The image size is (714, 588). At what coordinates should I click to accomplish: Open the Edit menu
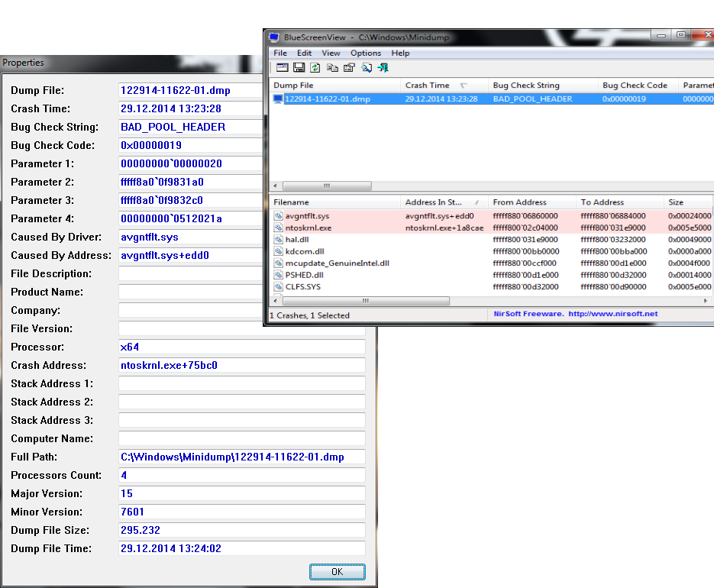pos(304,53)
